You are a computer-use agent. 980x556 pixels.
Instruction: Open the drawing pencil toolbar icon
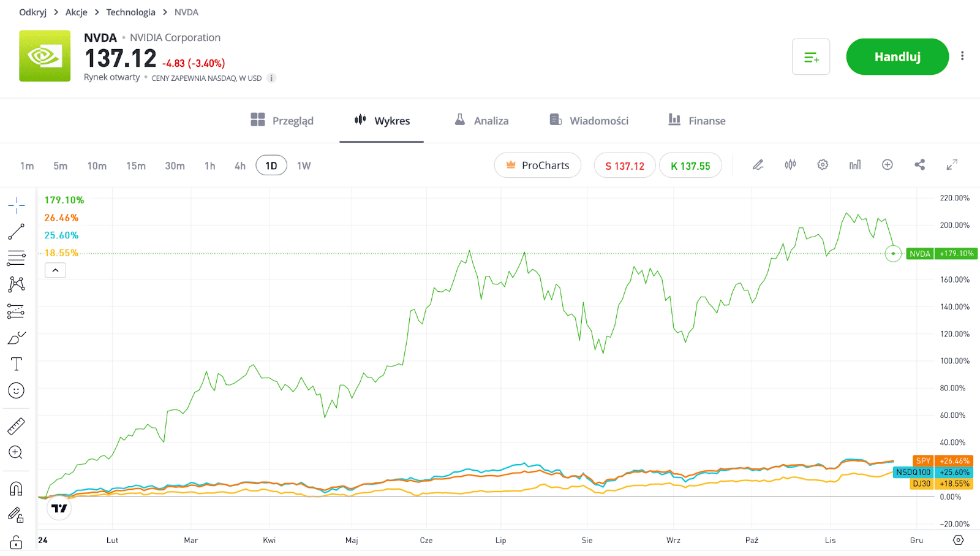pos(758,165)
